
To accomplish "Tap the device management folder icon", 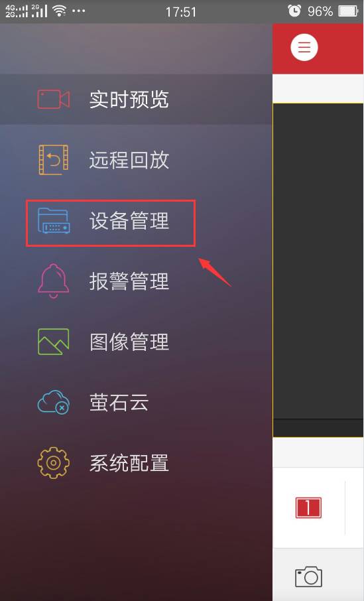I will click(54, 220).
